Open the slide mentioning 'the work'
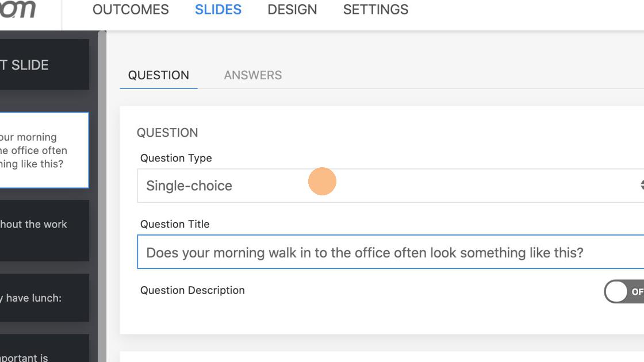 43,230
